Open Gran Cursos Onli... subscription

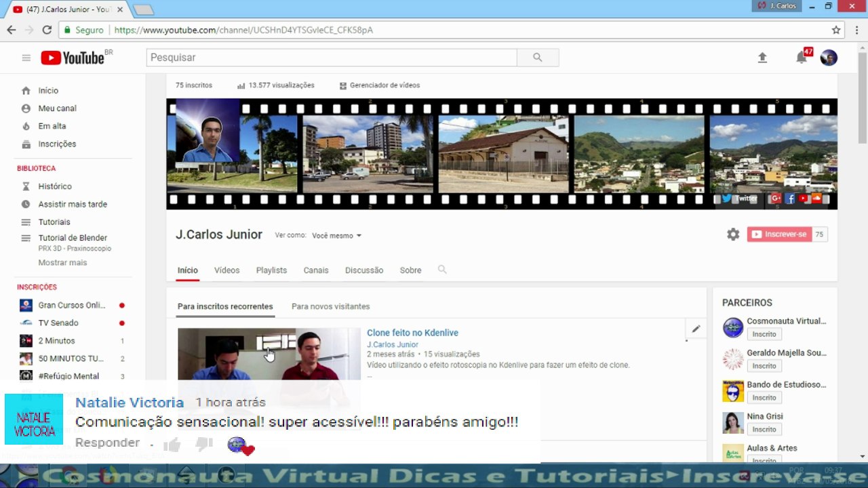(72, 305)
